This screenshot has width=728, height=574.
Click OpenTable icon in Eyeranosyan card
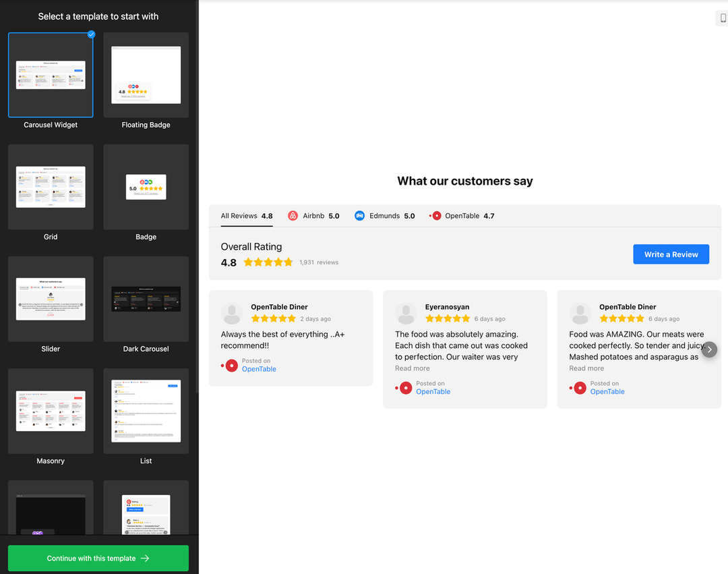pyautogui.click(x=404, y=389)
